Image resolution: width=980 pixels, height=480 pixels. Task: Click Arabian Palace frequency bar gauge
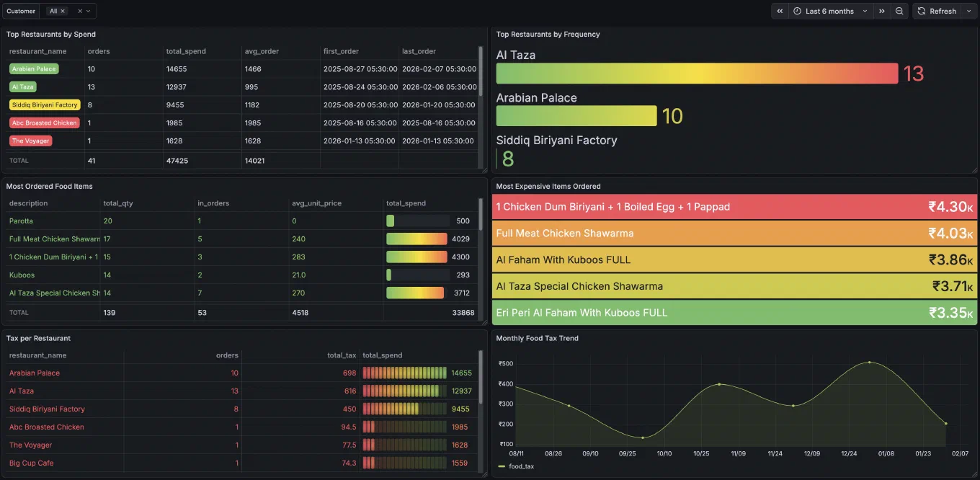(576, 116)
